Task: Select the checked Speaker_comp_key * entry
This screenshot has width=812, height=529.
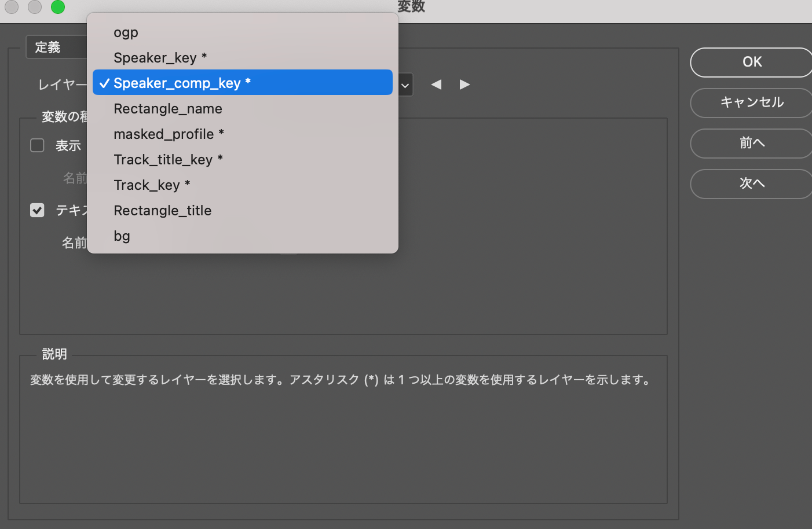Action: [243, 83]
